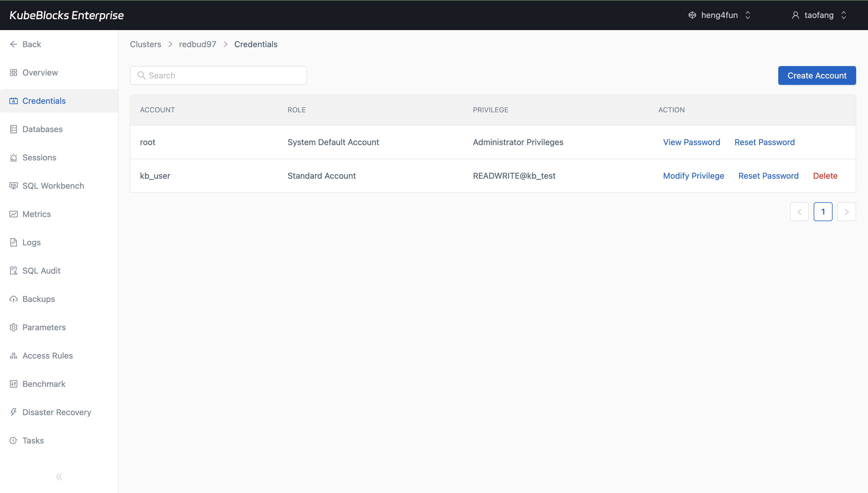The width and height of the screenshot is (868, 493).
Task: Delete the kb_user account
Action: tap(825, 176)
